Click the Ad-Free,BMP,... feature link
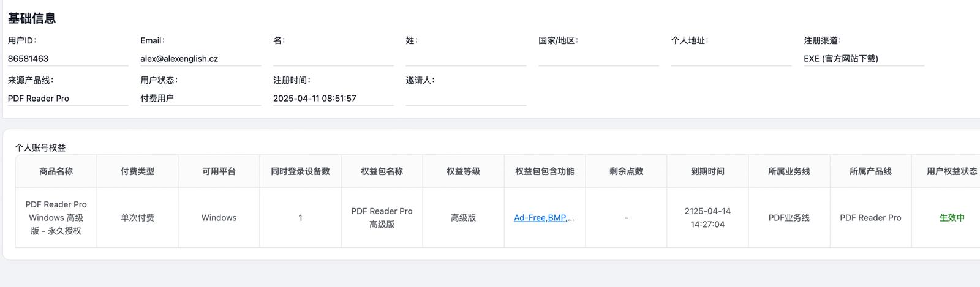Screen dimensions: 980x287 544,218
